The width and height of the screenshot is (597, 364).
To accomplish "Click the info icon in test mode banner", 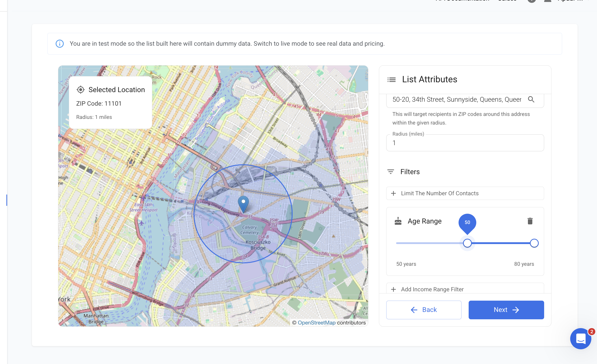I will (60, 44).
